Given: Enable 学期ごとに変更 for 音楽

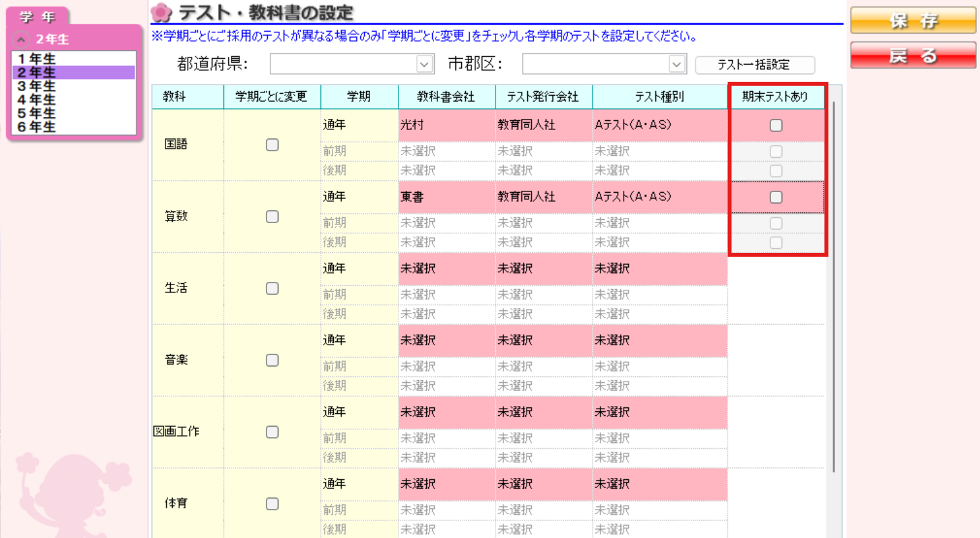Looking at the screenshot, I should tap(272, 360).
